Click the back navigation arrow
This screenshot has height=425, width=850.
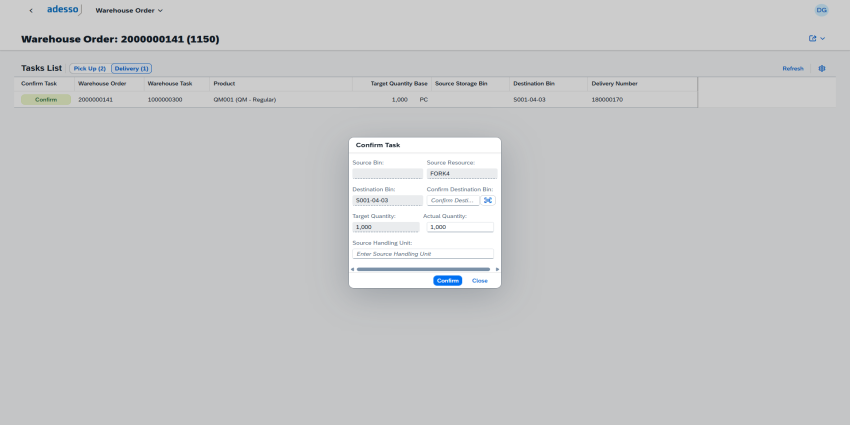tap(31, 10)
